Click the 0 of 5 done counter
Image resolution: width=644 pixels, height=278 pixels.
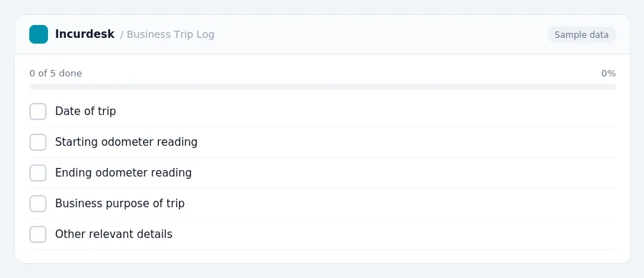pyautogui.click(x=56, y=74)
